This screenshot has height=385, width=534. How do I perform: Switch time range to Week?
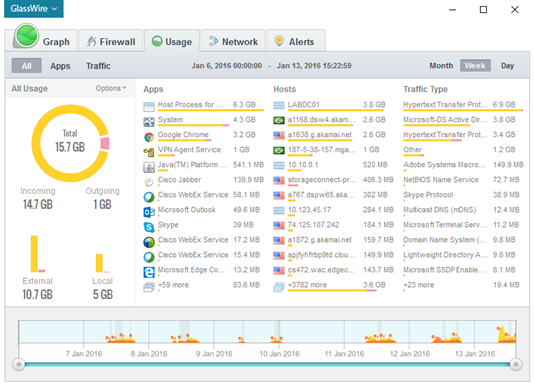(475, 65)
